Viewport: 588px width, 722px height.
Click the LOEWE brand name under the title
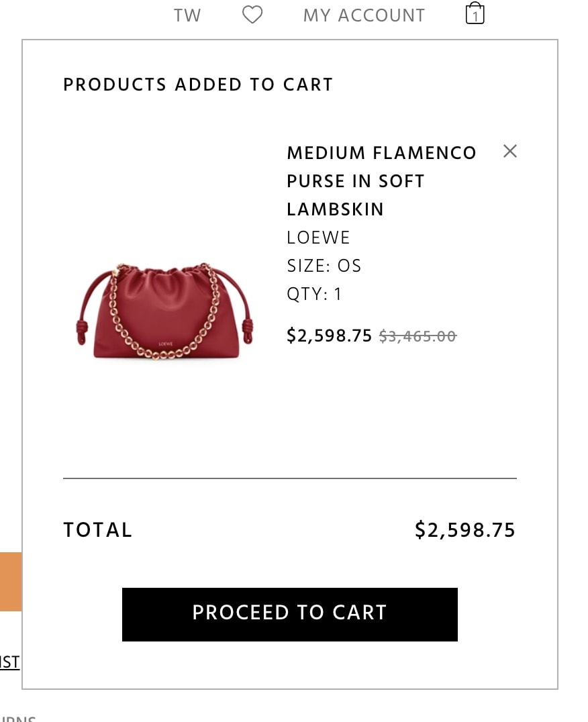318,238
